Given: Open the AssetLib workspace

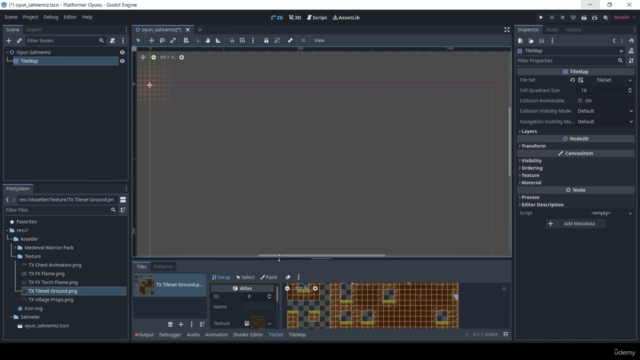Looking at the screenshot, I should 346,18.
